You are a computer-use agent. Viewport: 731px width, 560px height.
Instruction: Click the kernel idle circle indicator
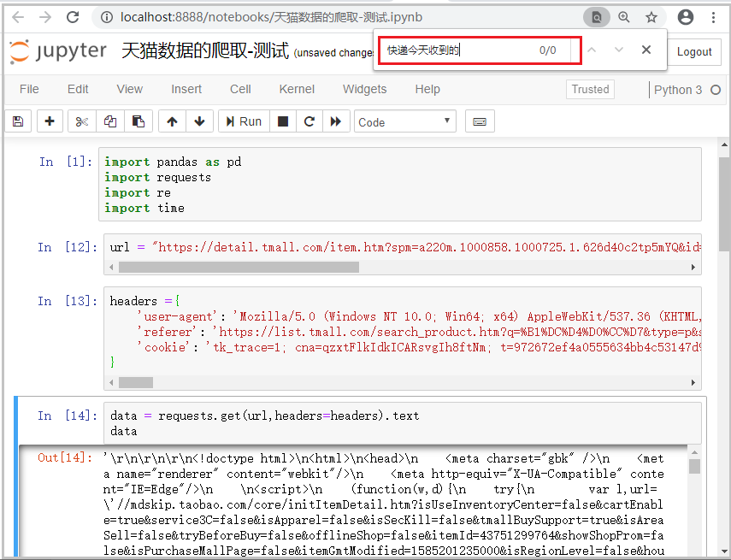coord(716,90)
